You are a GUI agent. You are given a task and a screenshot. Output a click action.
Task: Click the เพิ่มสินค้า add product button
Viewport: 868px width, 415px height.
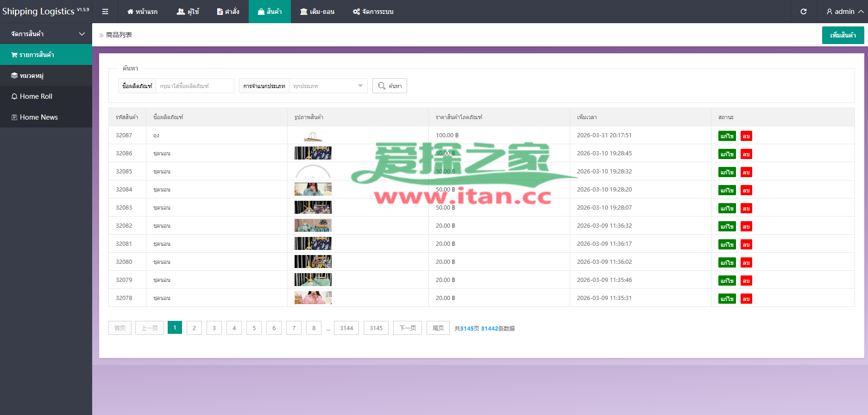point(843,35)
